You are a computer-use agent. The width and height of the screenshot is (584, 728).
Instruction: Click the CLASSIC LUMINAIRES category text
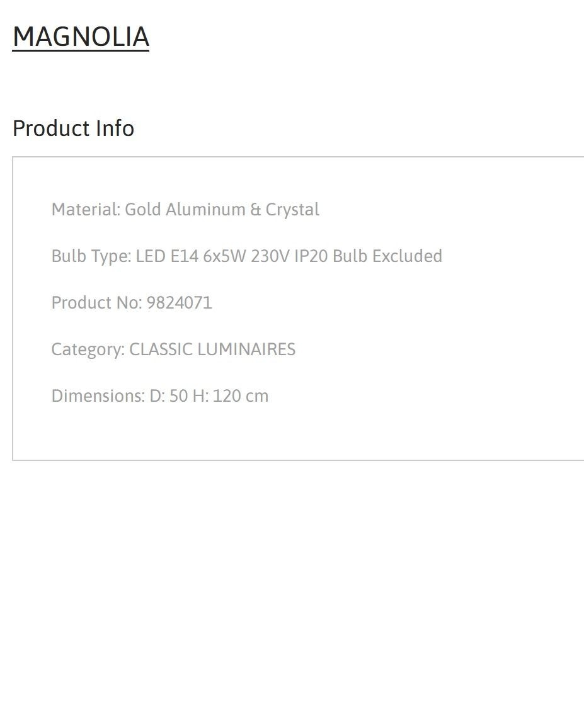212,349
